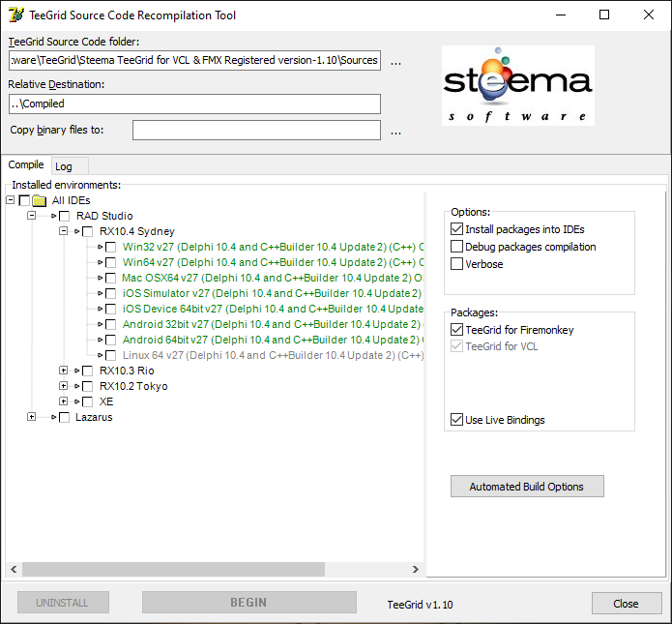
Task: Check the Android 32bit v27 checkbox
Action: pos(110,324)
